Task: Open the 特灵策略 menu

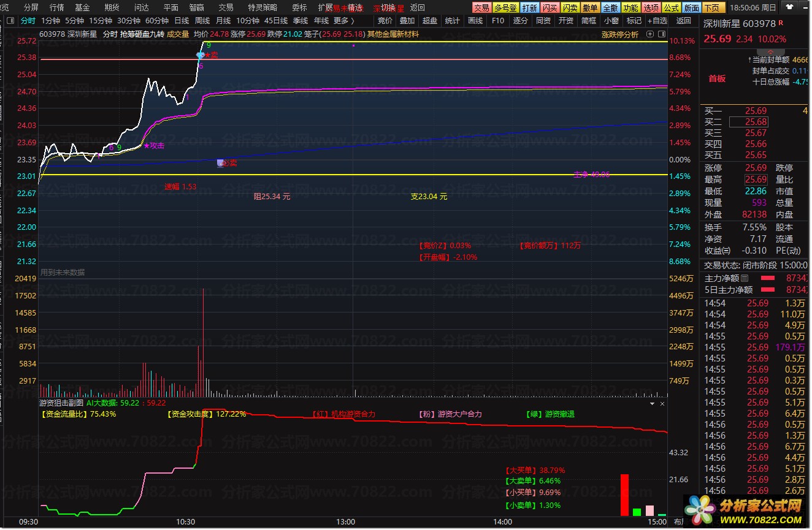Action: [262, 7]
